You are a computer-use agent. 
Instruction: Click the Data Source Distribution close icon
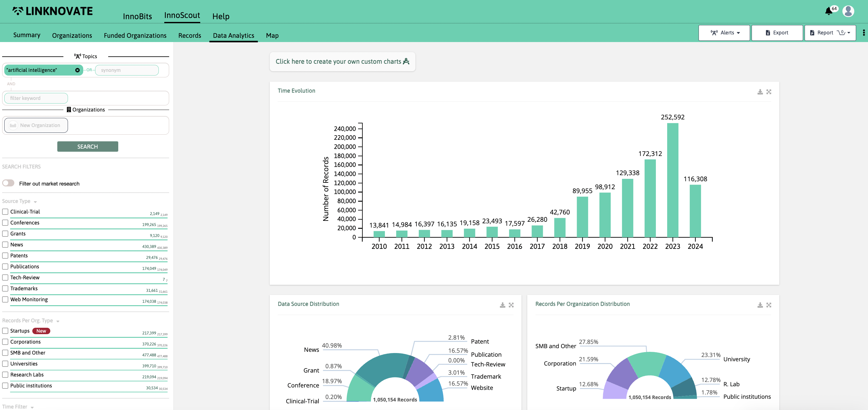pos(511,305)
